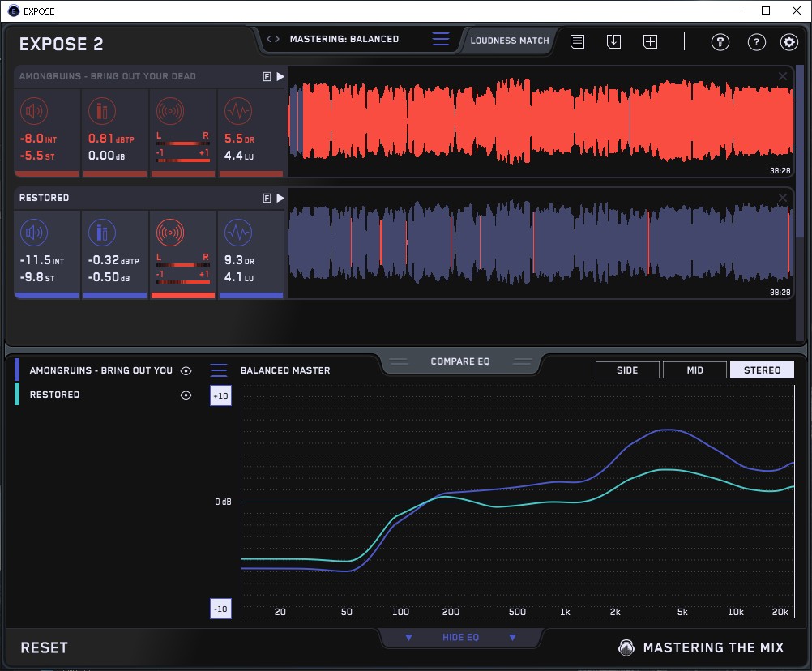Switch EQ view to MID
Image resolution: width=812 pixels, height=671 pixels.
[694, 370]
